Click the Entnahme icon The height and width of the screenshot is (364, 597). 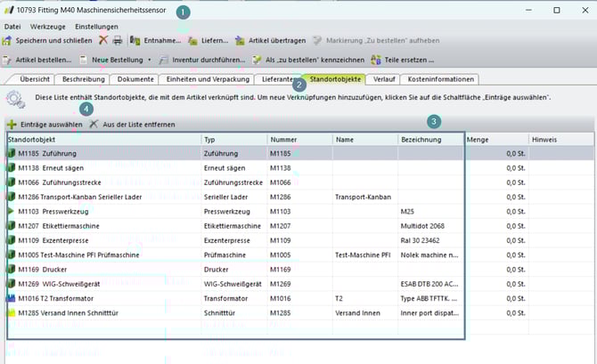(x=135, y=40)
